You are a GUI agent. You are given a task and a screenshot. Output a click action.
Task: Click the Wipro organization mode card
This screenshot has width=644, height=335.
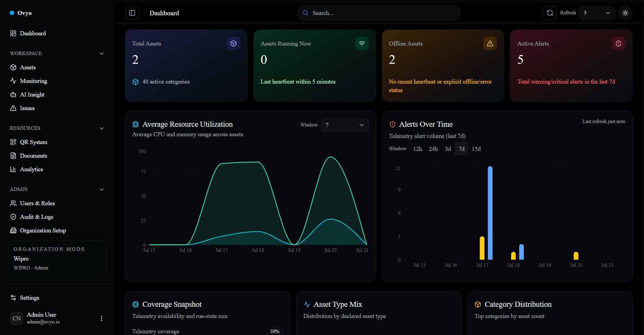point(57,259)
